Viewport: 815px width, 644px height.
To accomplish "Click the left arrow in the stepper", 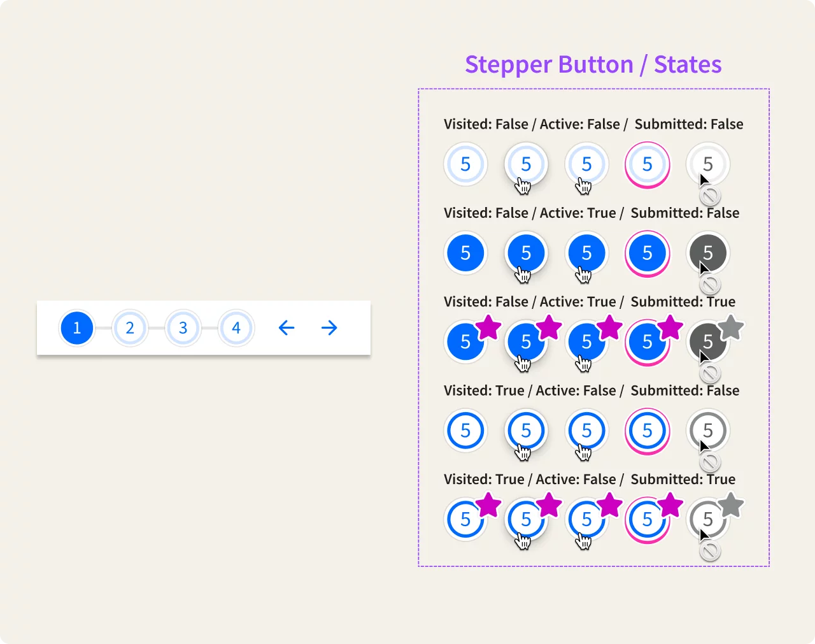I will point(287,328).
